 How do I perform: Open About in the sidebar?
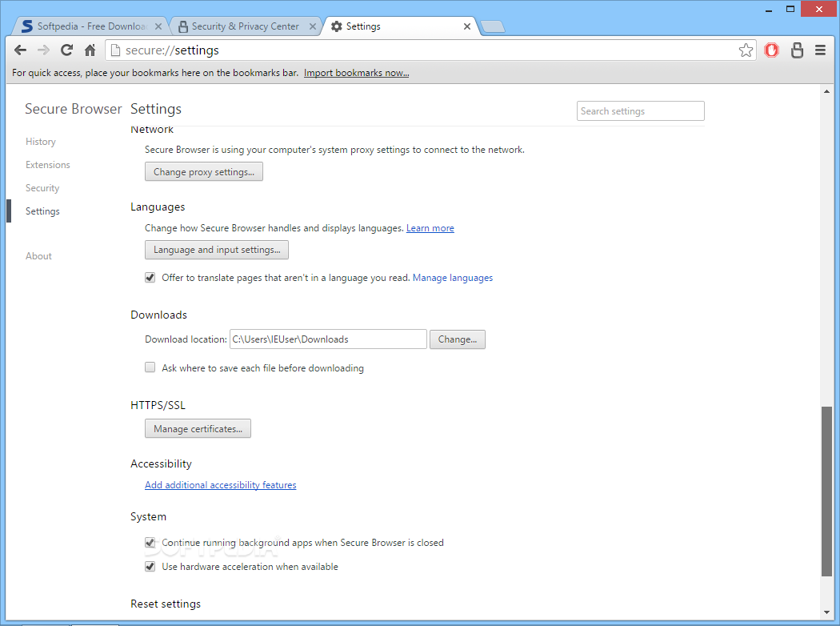pos(38,256)
